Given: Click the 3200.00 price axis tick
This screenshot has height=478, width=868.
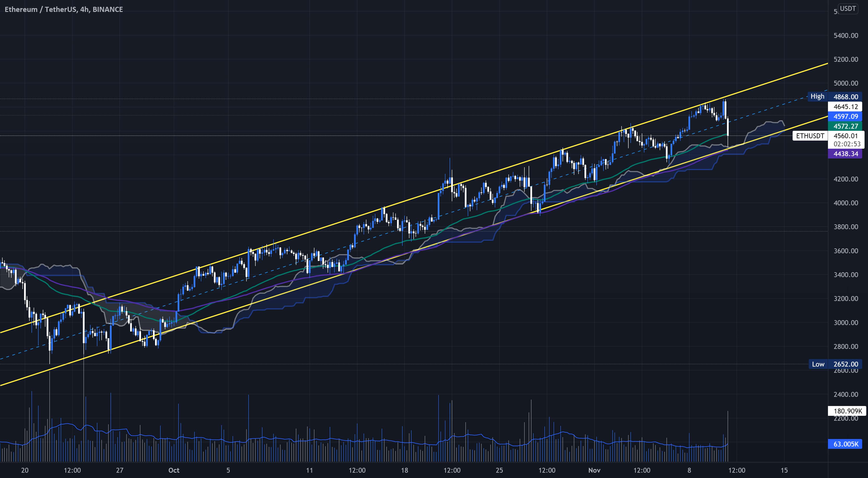Looking at the screenshot, I should click(x=846, y=298).
